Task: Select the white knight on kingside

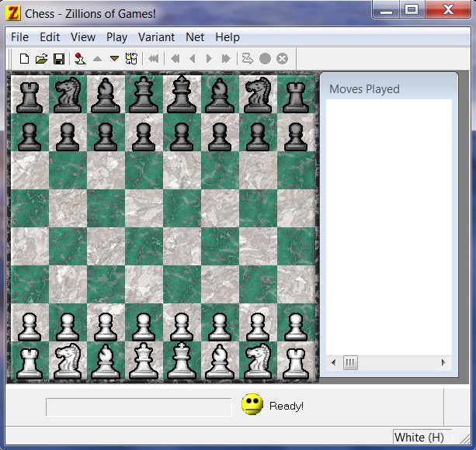Action: tap(258, 361)
